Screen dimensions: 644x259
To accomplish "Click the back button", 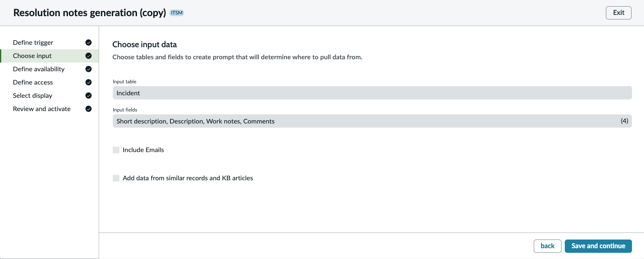I will click(x=547, y=246).
